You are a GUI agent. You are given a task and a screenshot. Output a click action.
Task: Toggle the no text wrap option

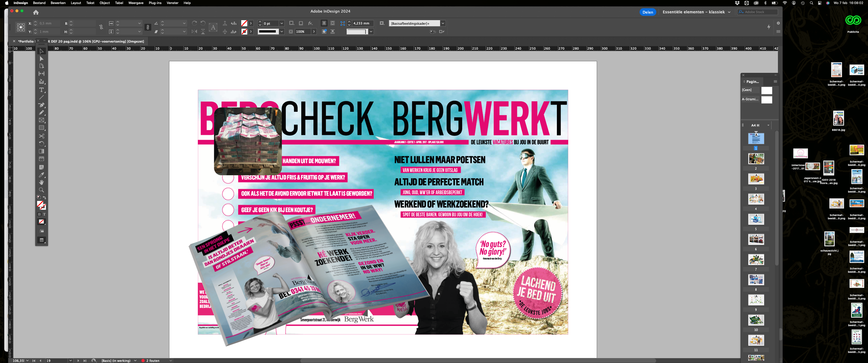click(x=324, y=23)
